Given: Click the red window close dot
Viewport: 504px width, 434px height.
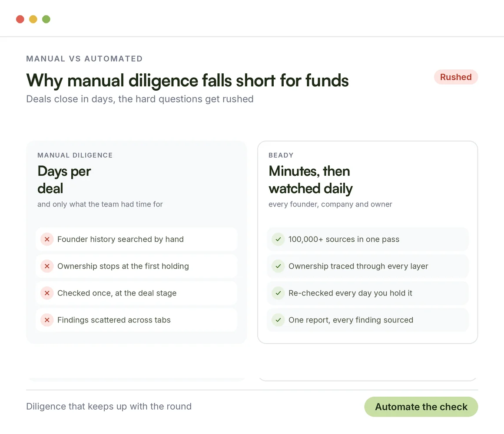Looking at the screenshot, I should tap(20, 19).
